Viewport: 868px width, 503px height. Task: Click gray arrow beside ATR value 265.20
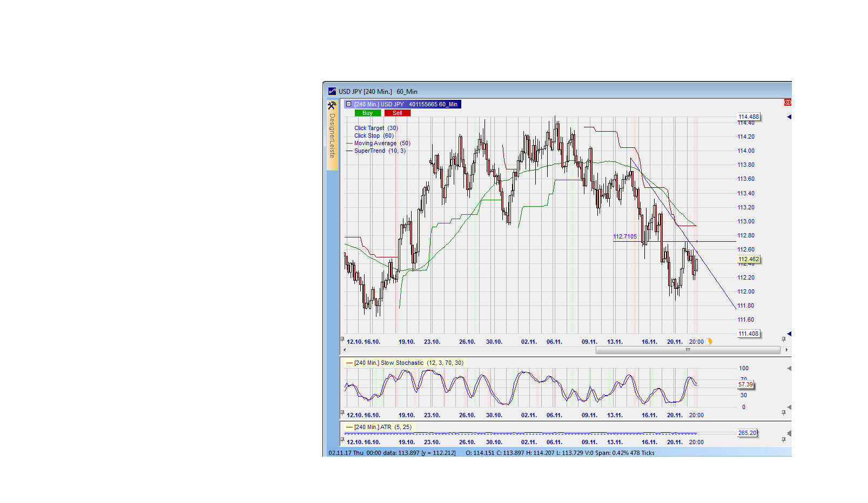(x=789, y=433)
